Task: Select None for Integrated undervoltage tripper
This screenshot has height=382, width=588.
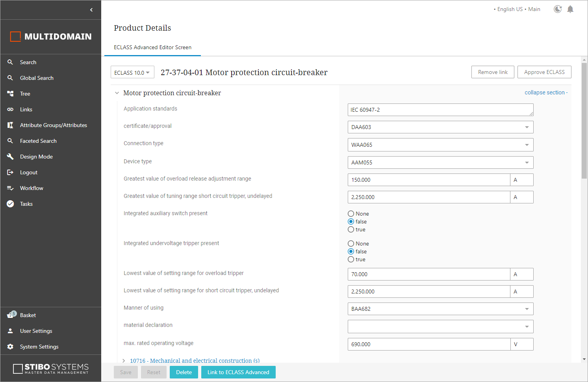Action: [x=351, y=244]
